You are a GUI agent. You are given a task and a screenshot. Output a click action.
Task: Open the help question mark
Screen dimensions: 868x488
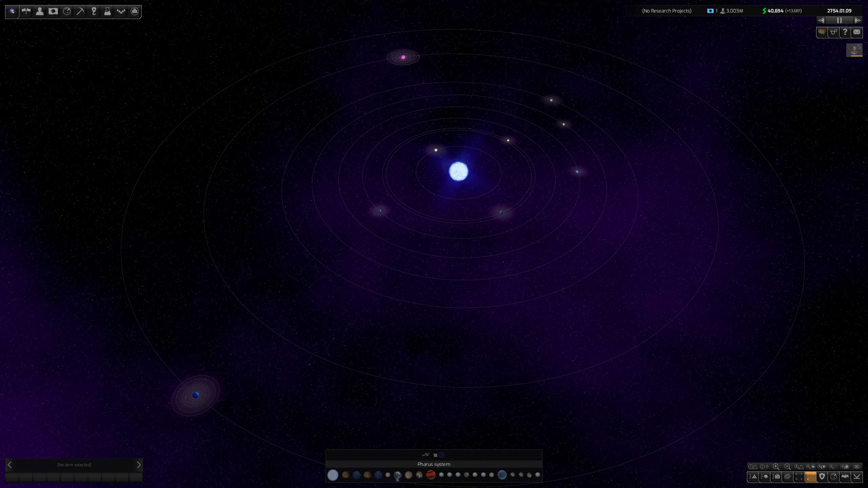[845, 32]
